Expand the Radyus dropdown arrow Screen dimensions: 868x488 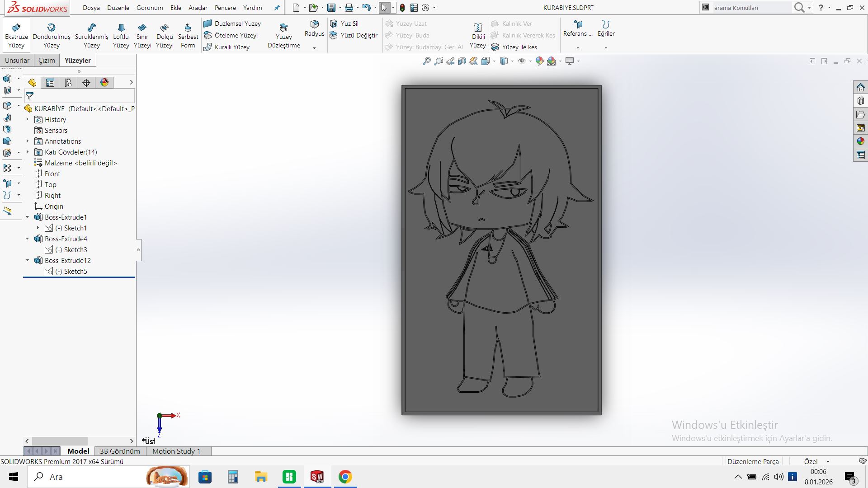point(314,48)
